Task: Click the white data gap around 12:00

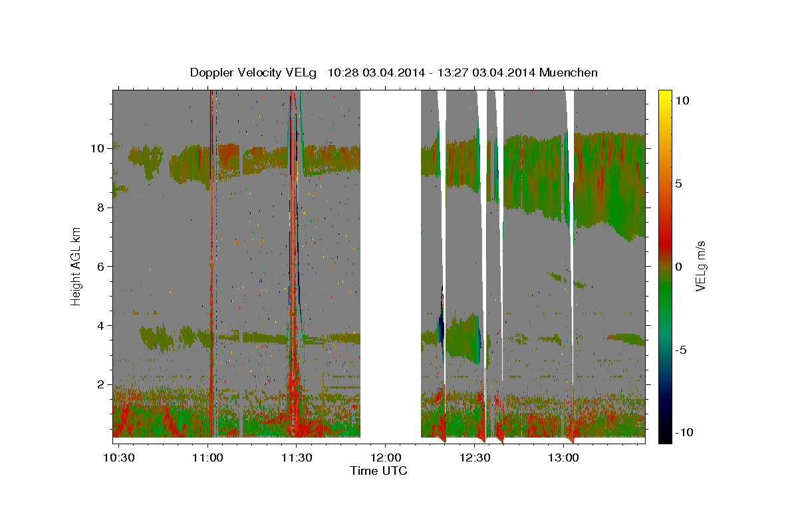Action: pos(390,266)
